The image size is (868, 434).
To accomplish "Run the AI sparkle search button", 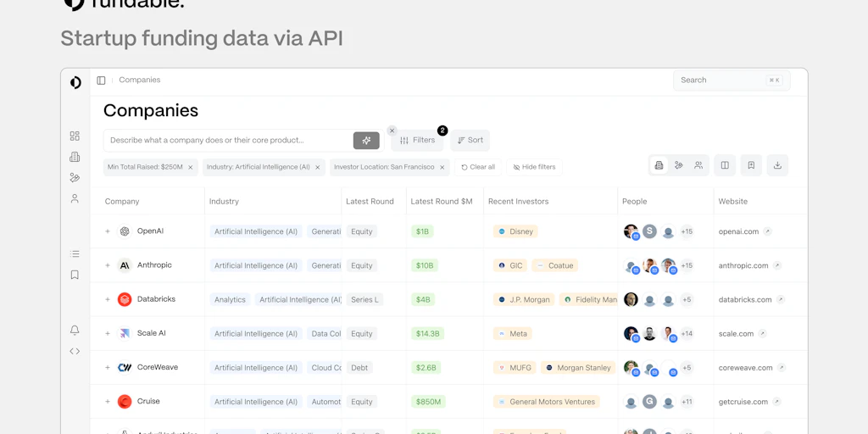I will [x=366, y=141].
